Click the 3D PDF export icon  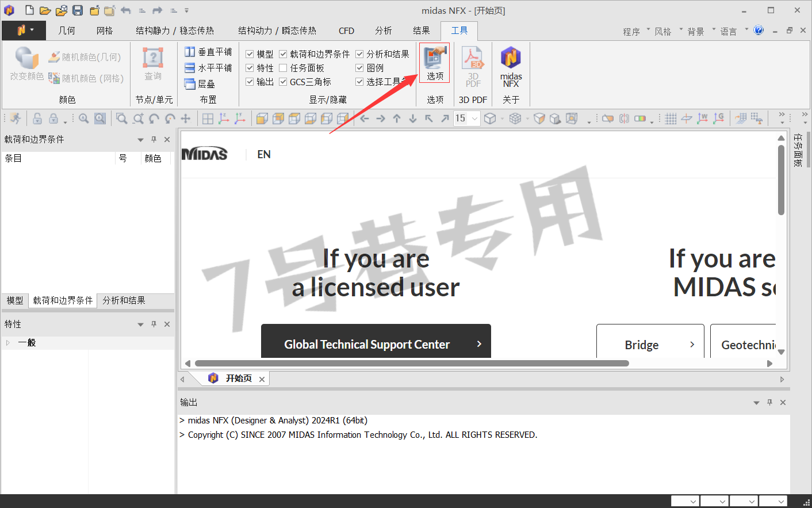tap(473, 67)
